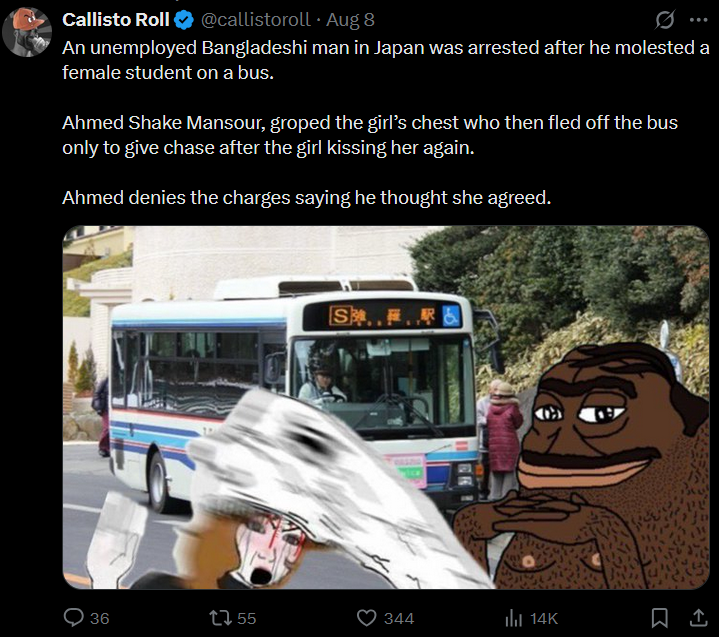Click the 14K views count
This screenshot has height=637, width=719.
pyautogui.click(x=544, y=618)
